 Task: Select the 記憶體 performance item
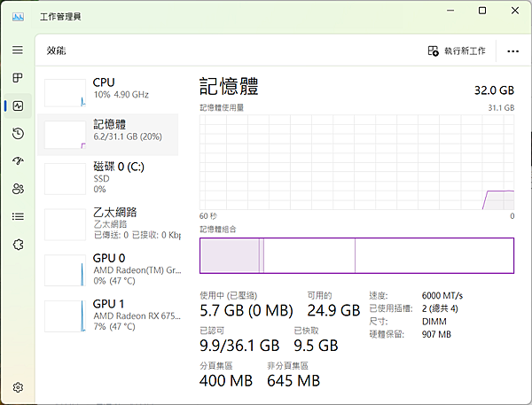coord(110,133)
